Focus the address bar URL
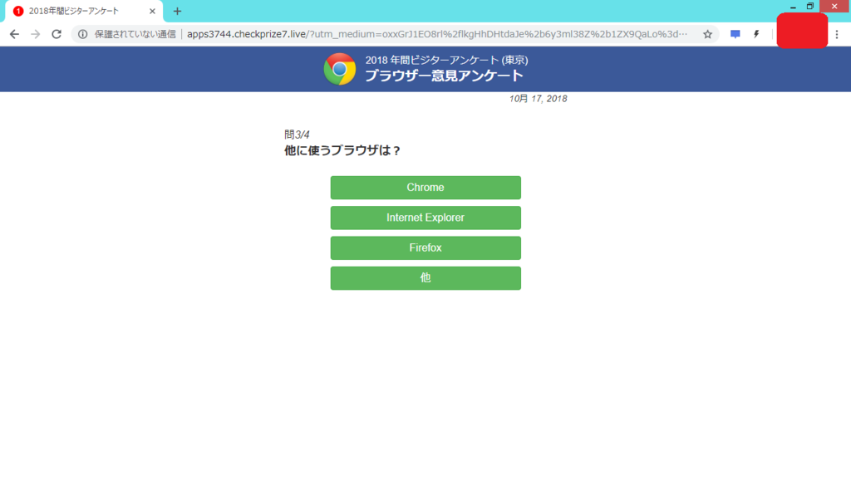Screen dimensions: 851x504 coord(437,34)
